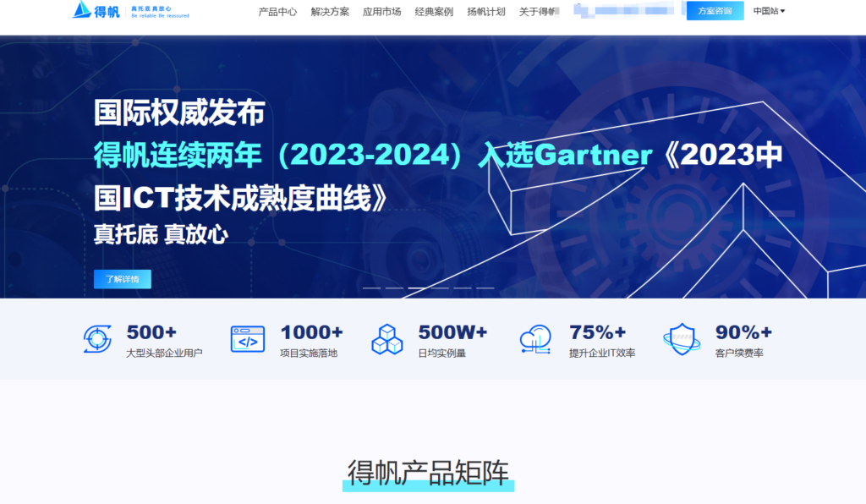
Task: Click the shield icon beside 90%+
Action: point(681,338)
